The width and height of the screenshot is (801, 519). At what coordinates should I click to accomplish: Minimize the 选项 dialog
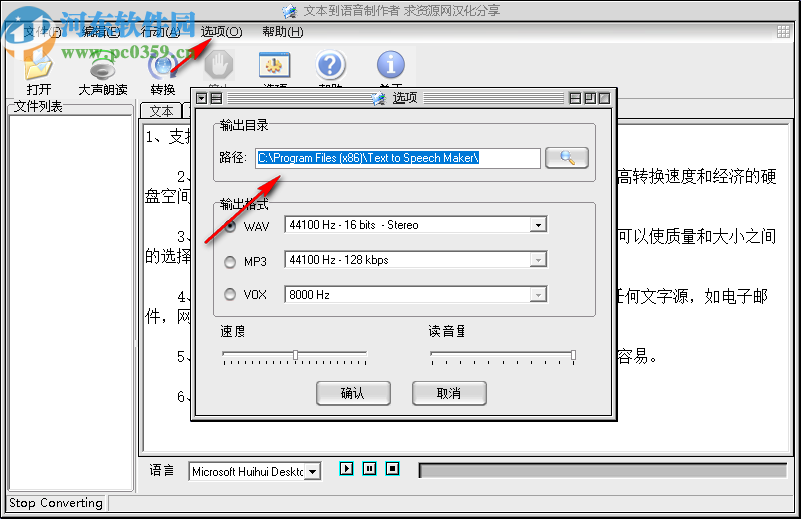575,98
